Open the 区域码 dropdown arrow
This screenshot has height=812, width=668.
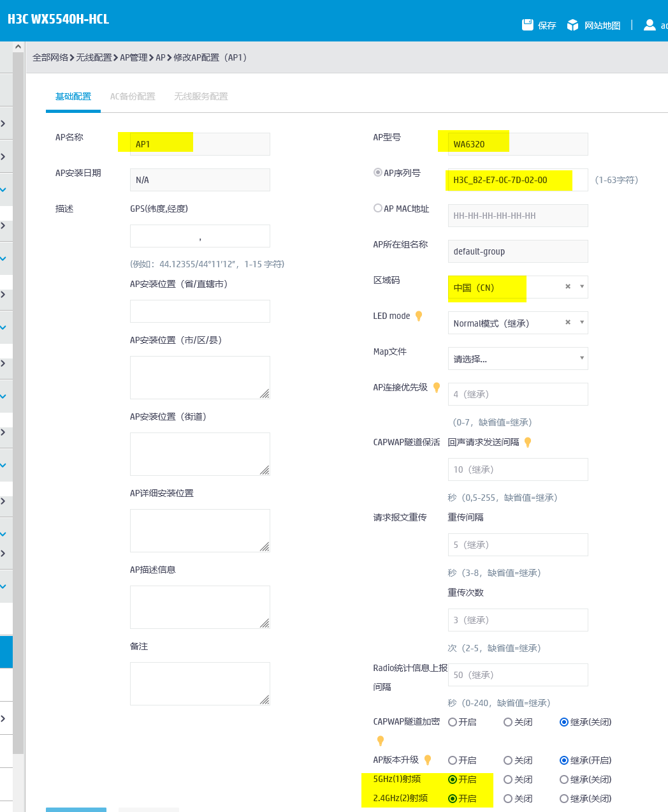[x=582, y=287]
